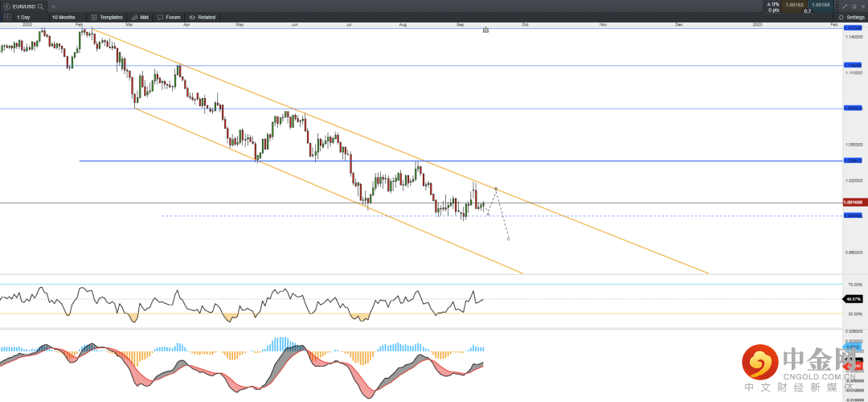Select the 1.116298 price level label
This screenshot has height=402, width=868.
(x=853, y=65)
